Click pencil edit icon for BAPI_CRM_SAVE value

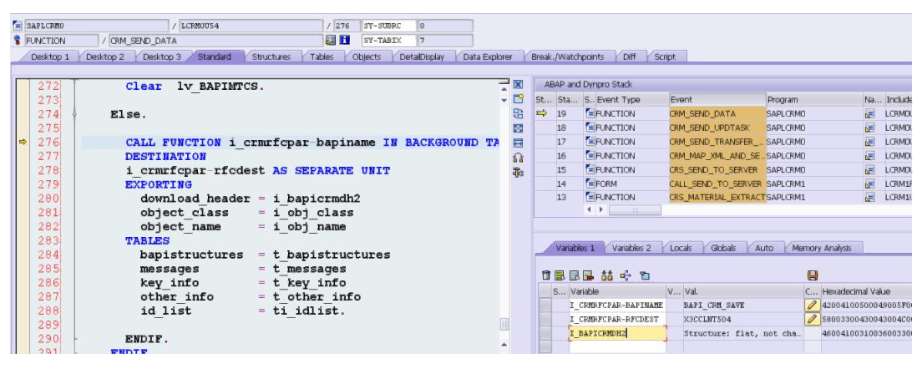pyautogui.click(x=812, y=305)
